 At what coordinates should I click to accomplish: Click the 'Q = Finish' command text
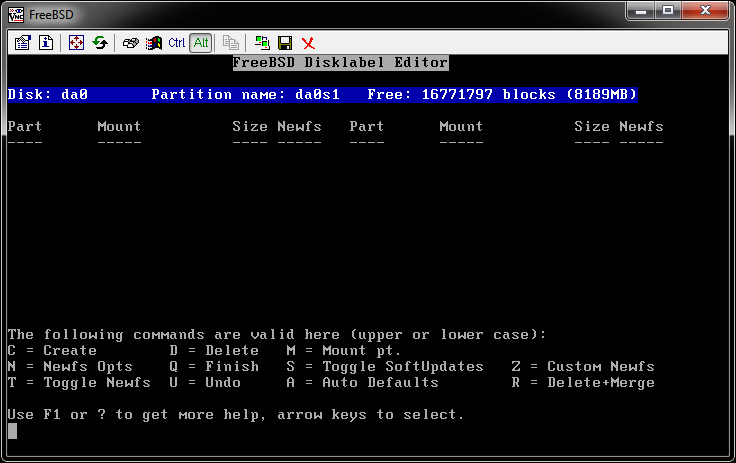[x=214, y=366]
